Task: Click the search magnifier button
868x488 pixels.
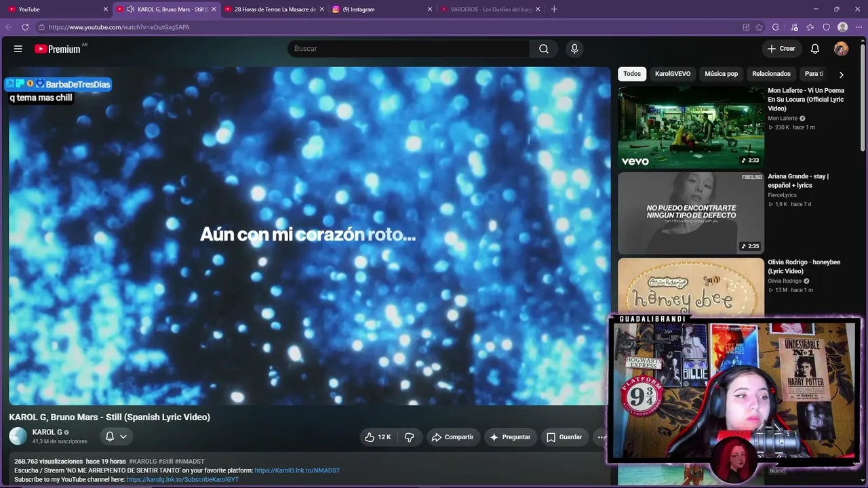Action: point(544,49)
